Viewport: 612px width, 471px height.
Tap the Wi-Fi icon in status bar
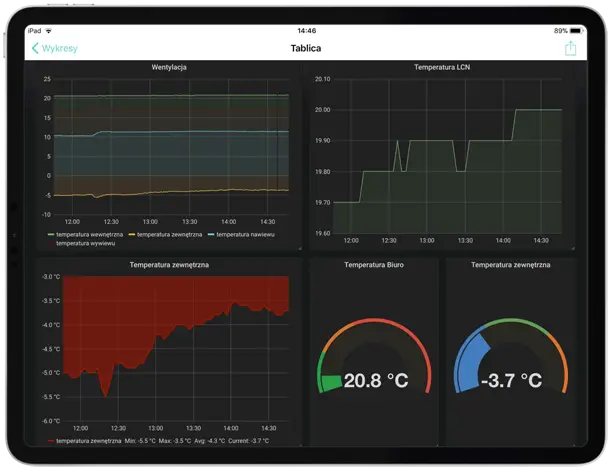(50, 31)
